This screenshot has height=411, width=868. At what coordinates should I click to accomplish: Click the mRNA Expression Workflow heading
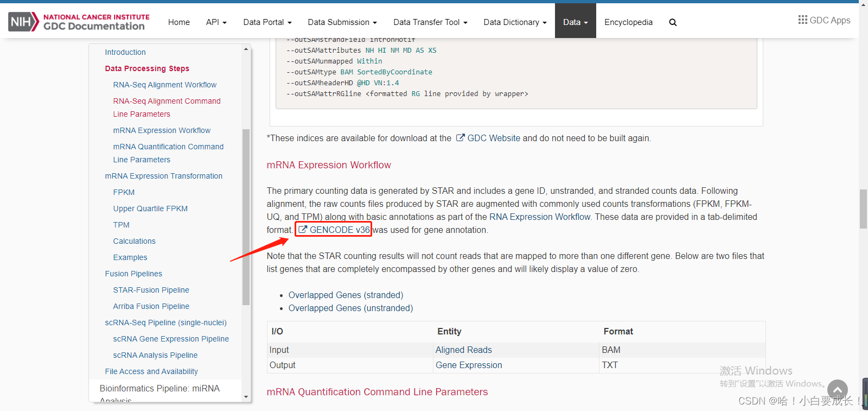(329, 165)
